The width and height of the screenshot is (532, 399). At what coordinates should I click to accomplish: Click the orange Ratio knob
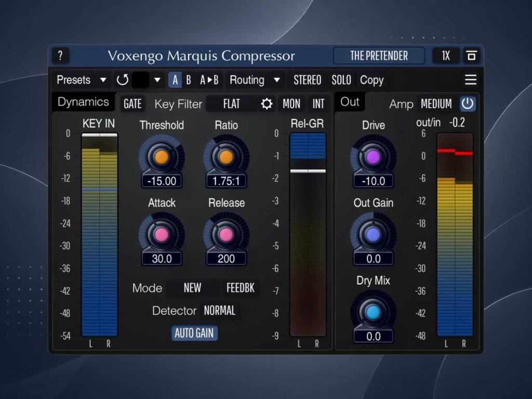[227, 157]
